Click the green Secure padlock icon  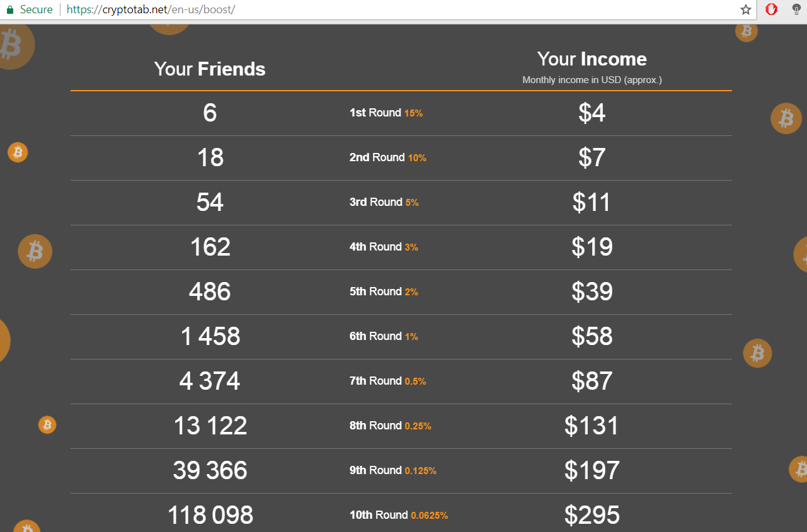click(10, 10)
